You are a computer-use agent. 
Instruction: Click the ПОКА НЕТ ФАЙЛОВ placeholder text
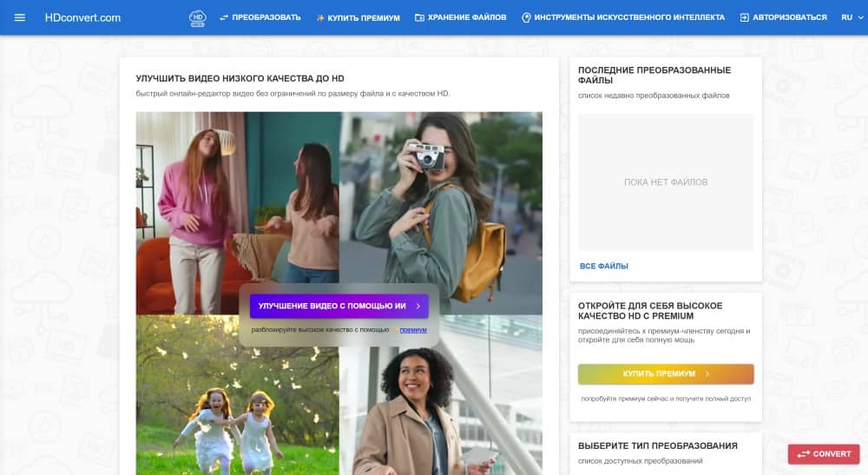coord(666,182)
